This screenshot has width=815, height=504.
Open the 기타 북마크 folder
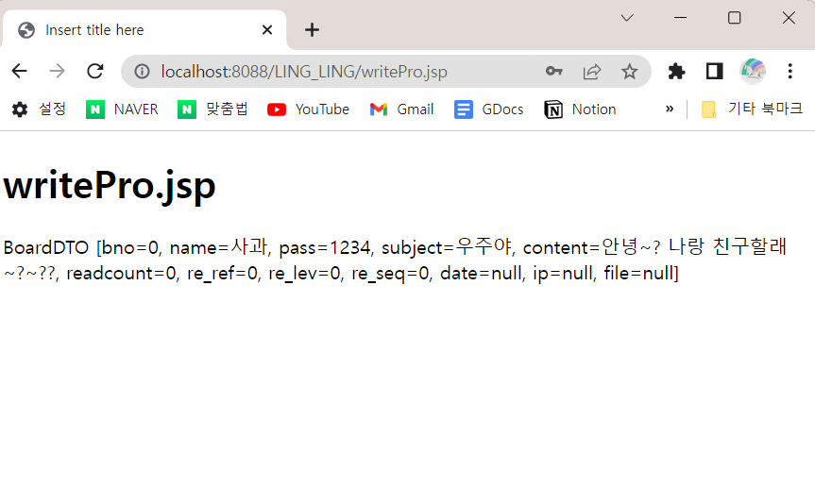pos(752,109)
